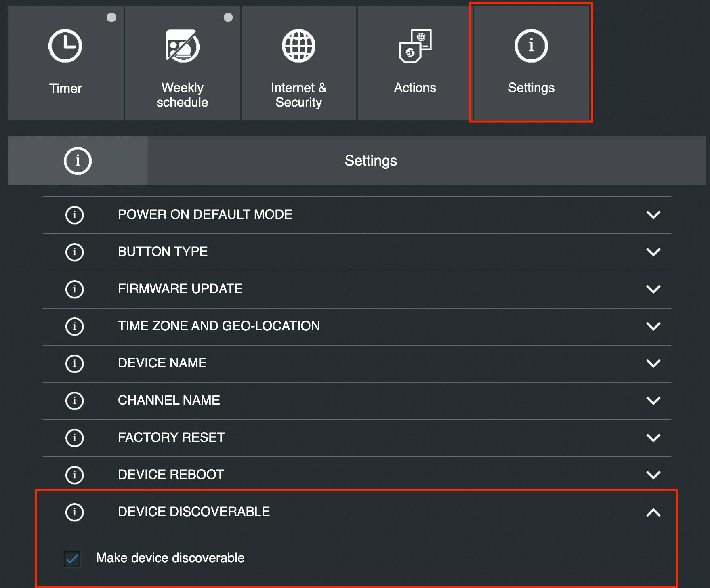Open the Settings tab tile
This screenshot has height=588, width=710.
(531, 63)
